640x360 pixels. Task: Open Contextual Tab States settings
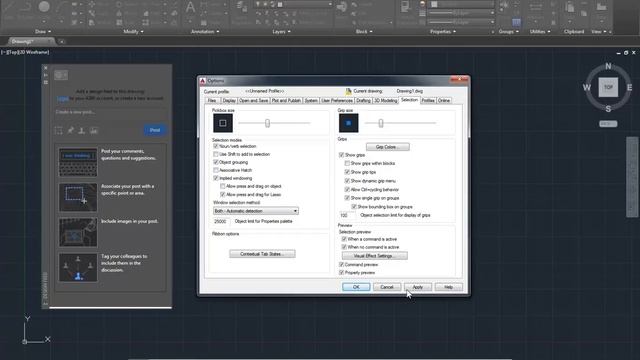pos(262,254)
